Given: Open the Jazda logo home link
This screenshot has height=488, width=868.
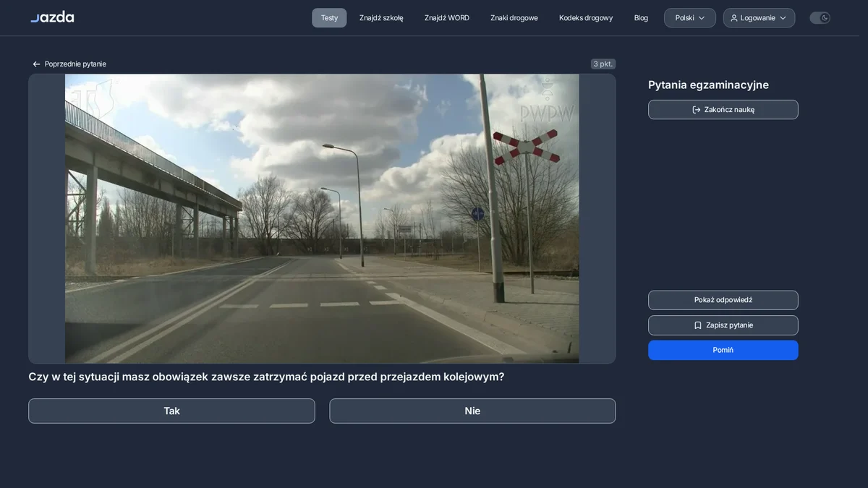Looking at the screenshot, I should [52, 17].
